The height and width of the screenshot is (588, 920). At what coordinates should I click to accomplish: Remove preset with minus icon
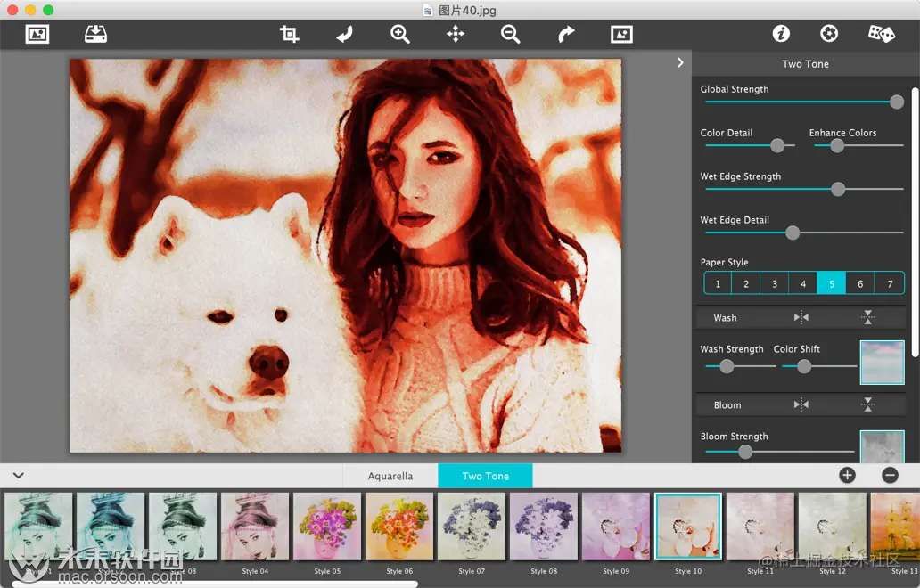pyautogui.click(x=890, y=475)
